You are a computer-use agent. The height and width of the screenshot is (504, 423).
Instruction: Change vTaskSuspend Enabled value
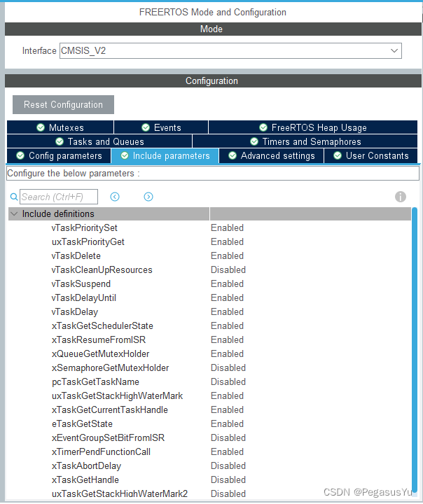pos(227,283)
